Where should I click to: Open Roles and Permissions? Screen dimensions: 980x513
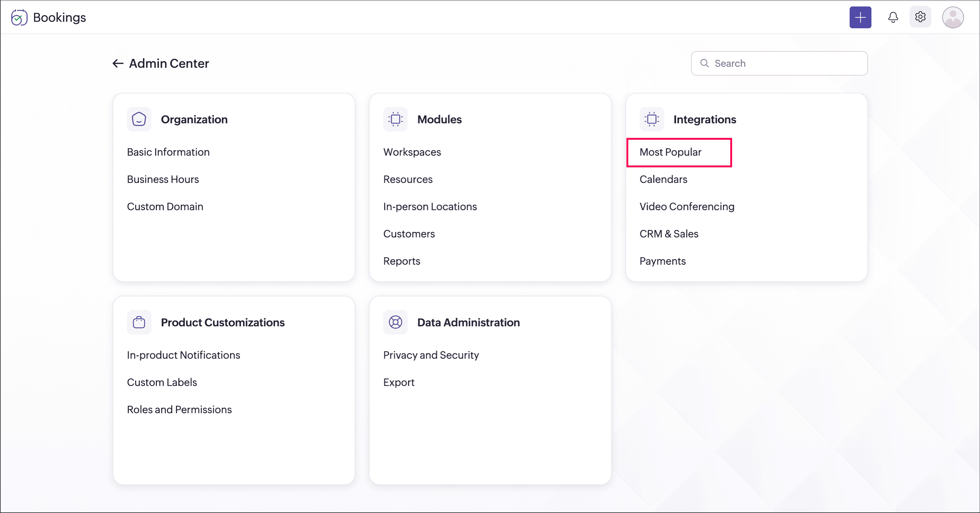[179, 409]
